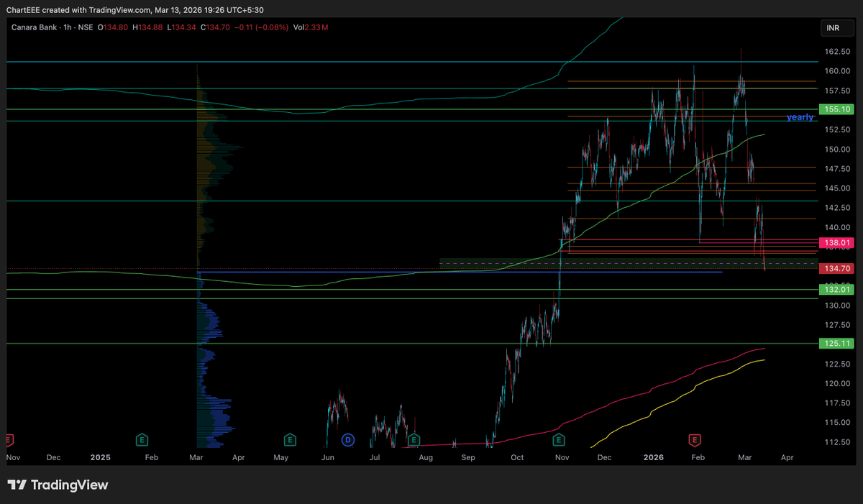863x504 pixels.
Task: Click the 147.50 price axis tick
Action: coord(836,169)
